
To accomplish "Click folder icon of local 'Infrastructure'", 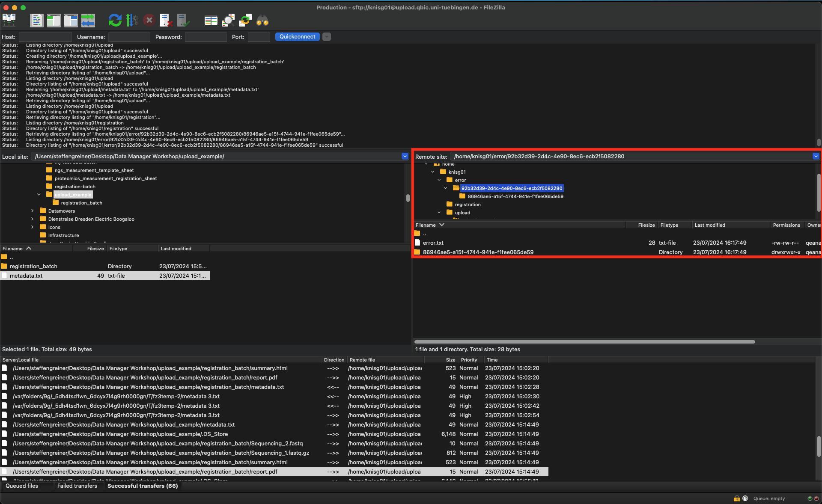I will pos(43,235).
